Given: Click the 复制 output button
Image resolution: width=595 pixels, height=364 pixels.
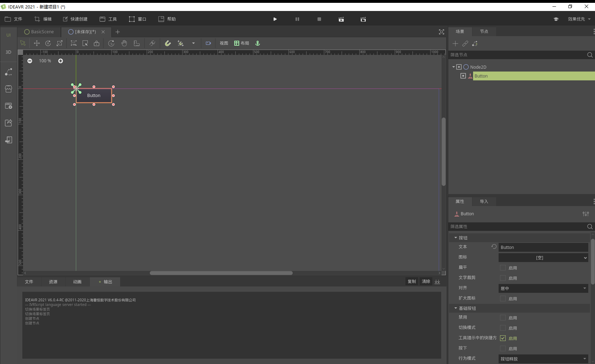Looking at the screenshot, I should point(412,281).
